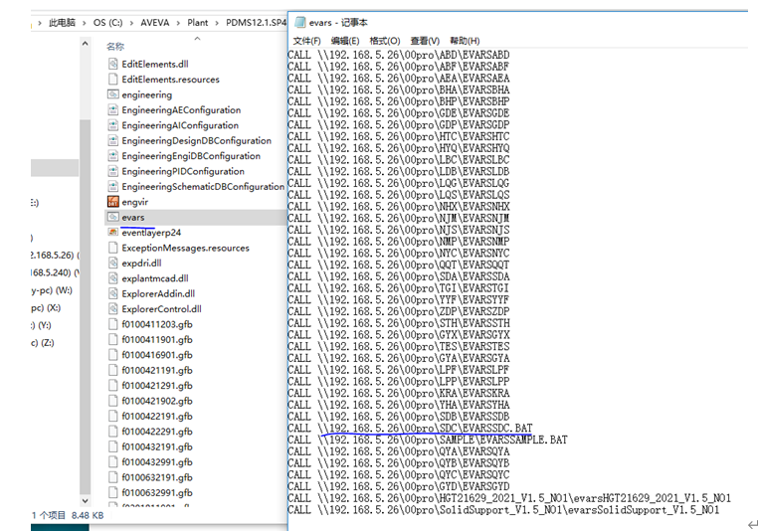Click AVEVA in the address path
Image resolution: width=758 pixels, height=532 pixels.
coord(155,23)
